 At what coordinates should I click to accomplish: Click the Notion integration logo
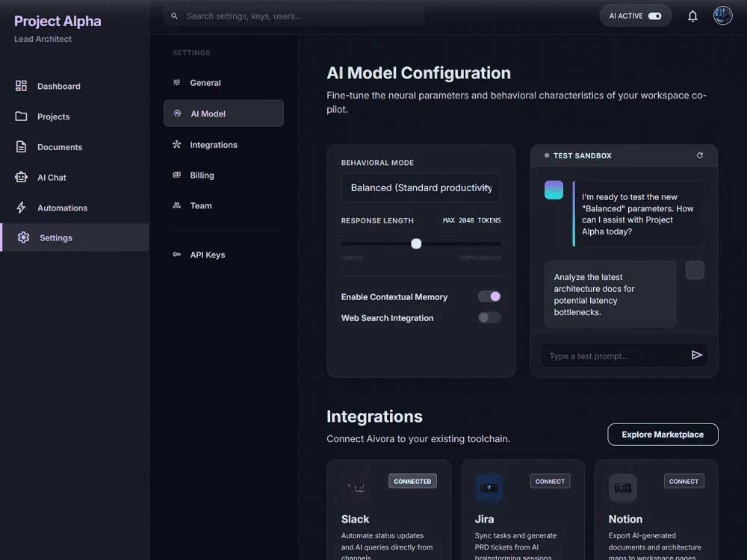[x=623, y=488]
